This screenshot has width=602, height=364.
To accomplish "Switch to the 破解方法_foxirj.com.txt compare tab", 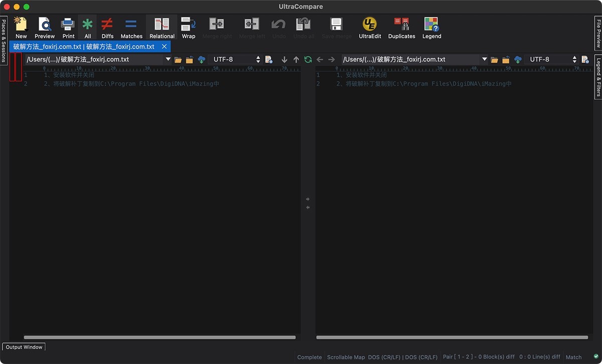I will pos(83,46).
